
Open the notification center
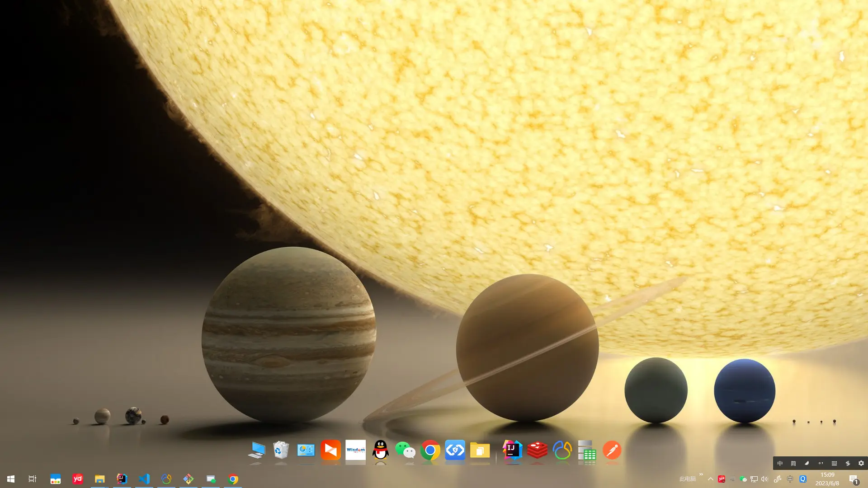point(854,479)
